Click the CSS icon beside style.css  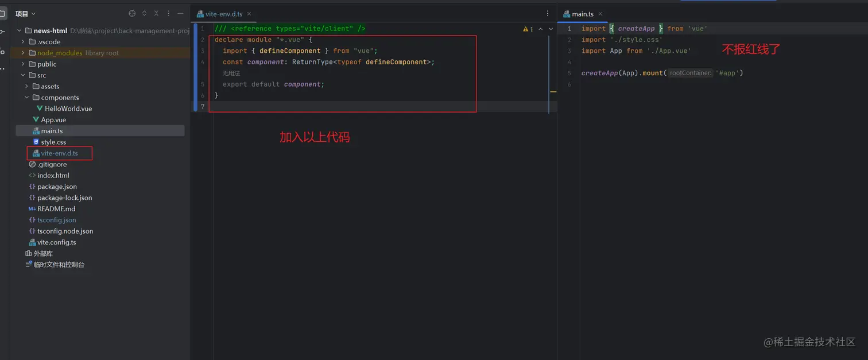coord(36,142)
